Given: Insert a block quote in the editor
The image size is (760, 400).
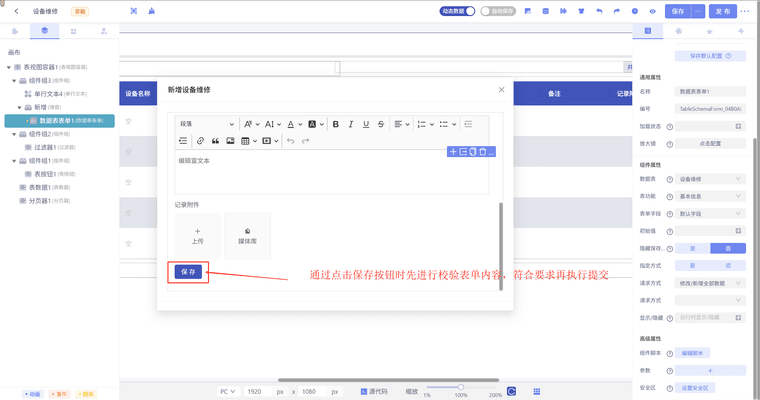Looking at the screenshot, I should click(215, 141).
